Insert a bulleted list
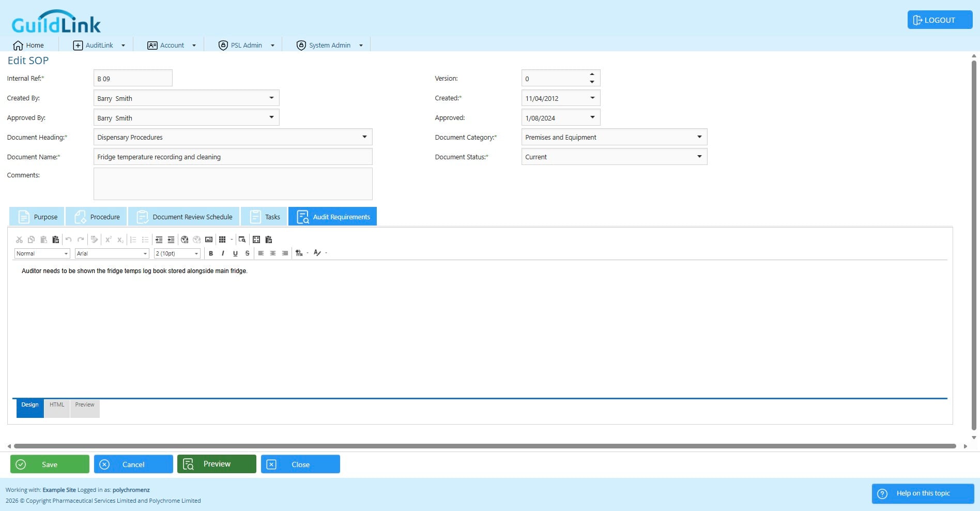The height and width of the screenshot is (511, 980). point(145,239)
